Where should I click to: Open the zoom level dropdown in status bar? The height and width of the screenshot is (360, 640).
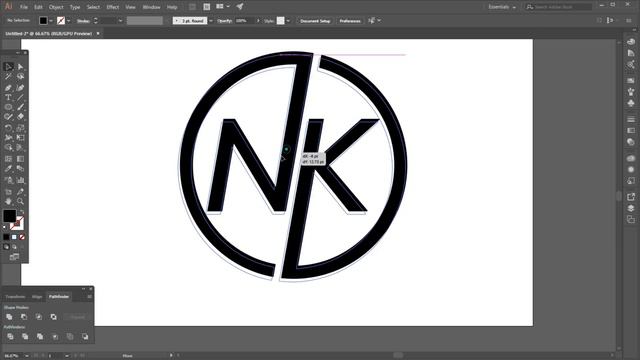click(x=27, y=356)
